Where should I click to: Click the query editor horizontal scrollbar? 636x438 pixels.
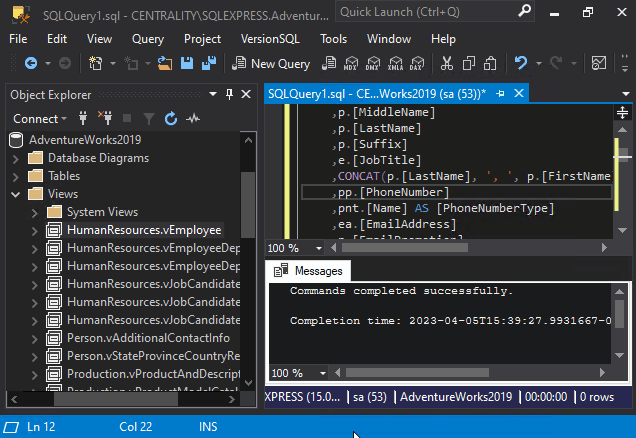(405, 247)
